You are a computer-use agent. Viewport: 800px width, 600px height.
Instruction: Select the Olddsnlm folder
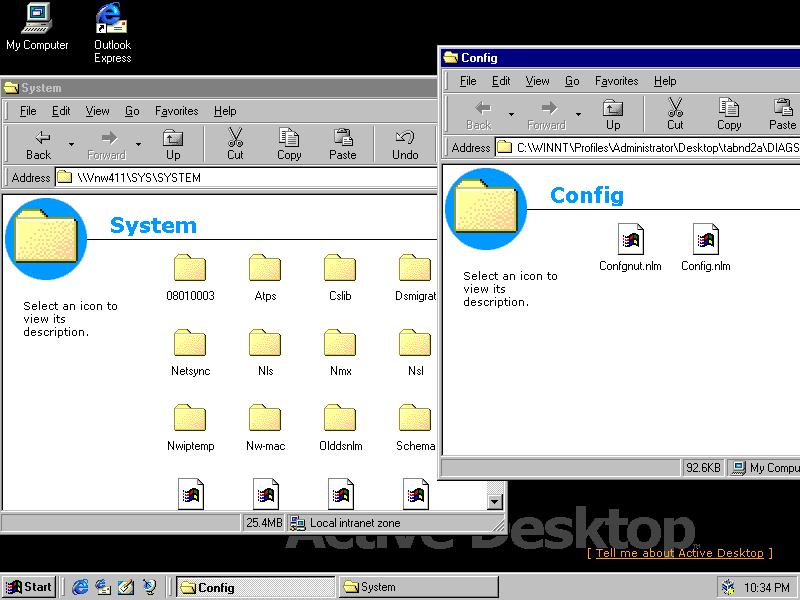click(340, 428)
